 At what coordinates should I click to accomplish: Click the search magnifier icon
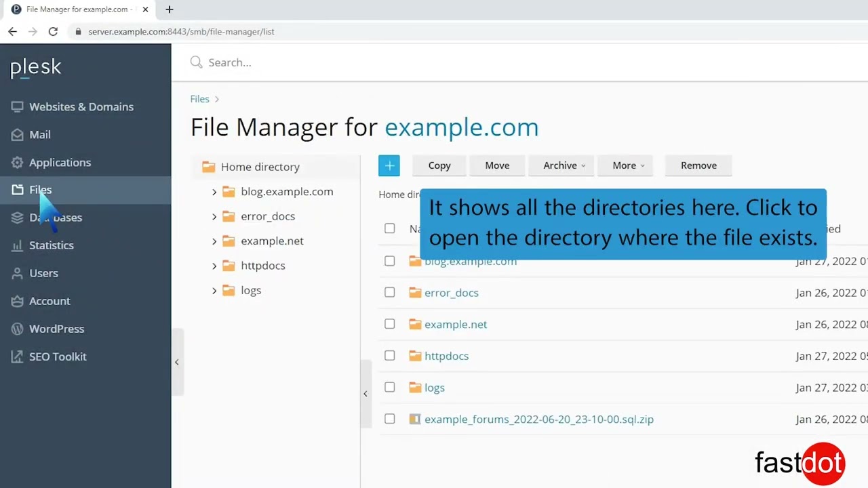coord(196,62)
